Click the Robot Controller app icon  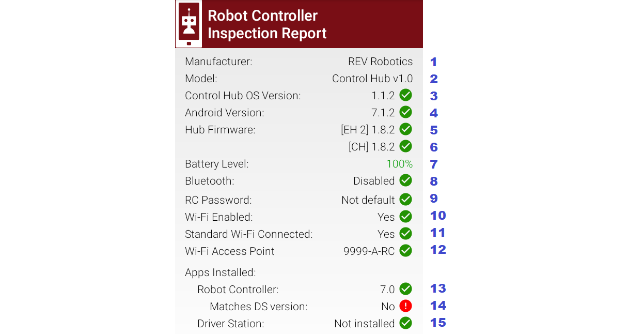(189, 24)
